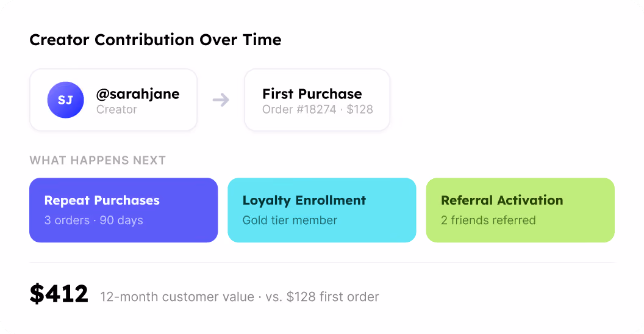Select the @sarahjane creator handle
This screenshot has width=644, height=334.
click(x=138, y=94)
